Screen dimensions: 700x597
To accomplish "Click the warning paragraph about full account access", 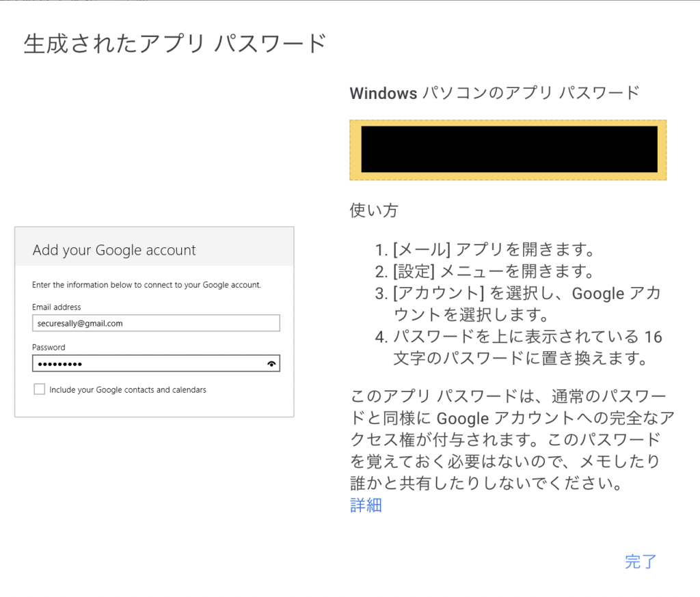I will tap(512, 439).
